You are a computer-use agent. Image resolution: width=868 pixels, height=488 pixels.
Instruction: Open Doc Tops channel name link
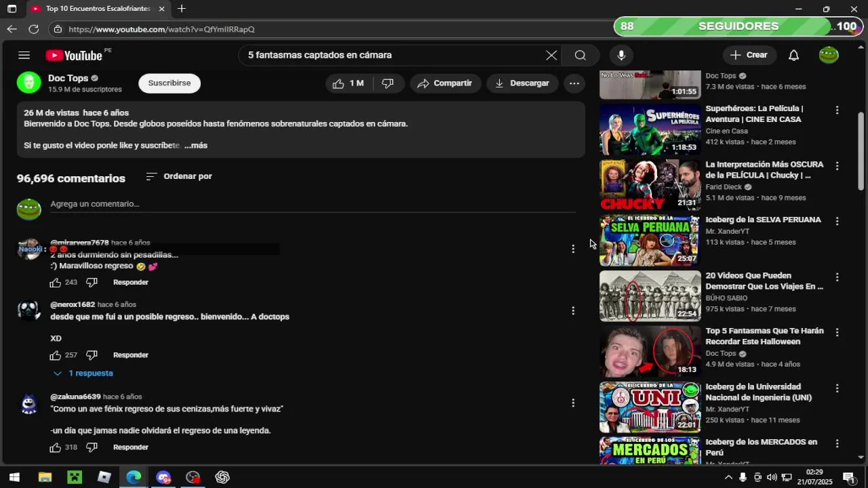pyautogui.click(x=68, y=78)
